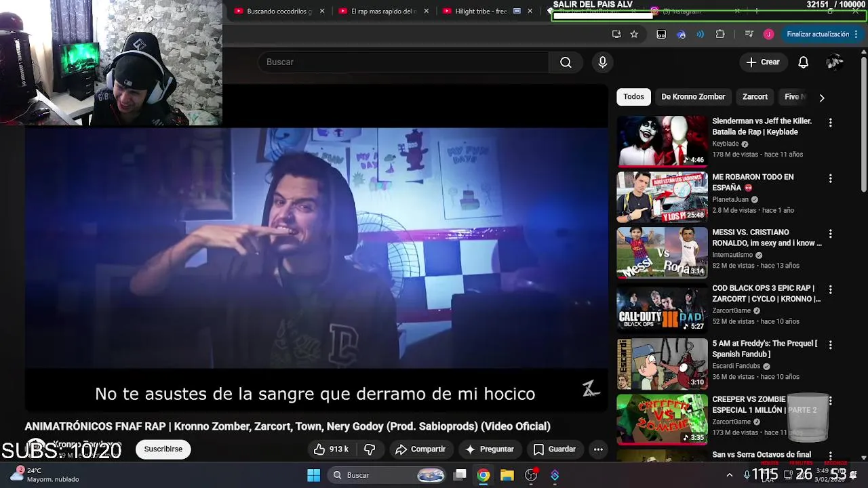Open the YouTube account avatar menu
The image size is (868, 488).
[x=834, y=62]
